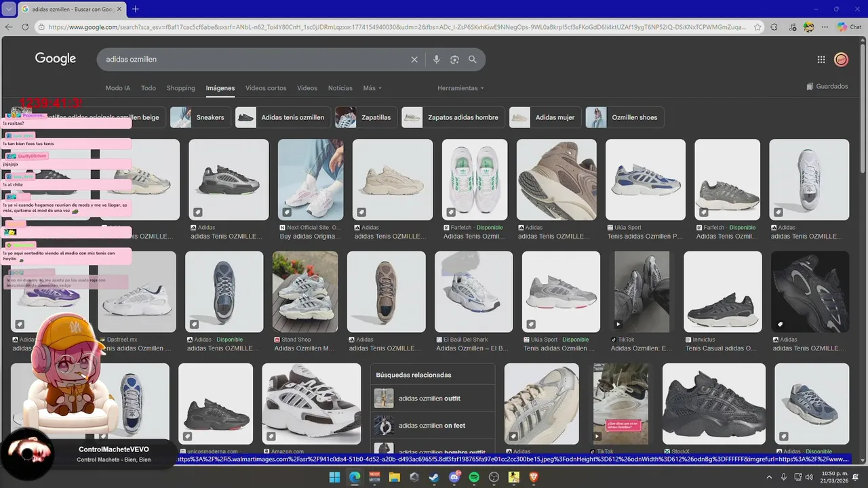
Task: Select the Imágenes tab
Action: pyautogui.click(x=220, y=88)
